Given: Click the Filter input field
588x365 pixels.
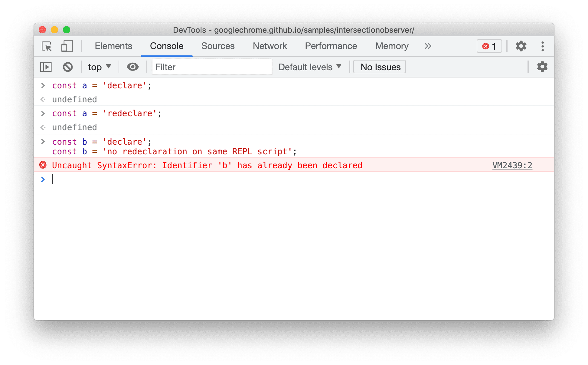Looking at the screenshot, I should click(x=211, y=67).
